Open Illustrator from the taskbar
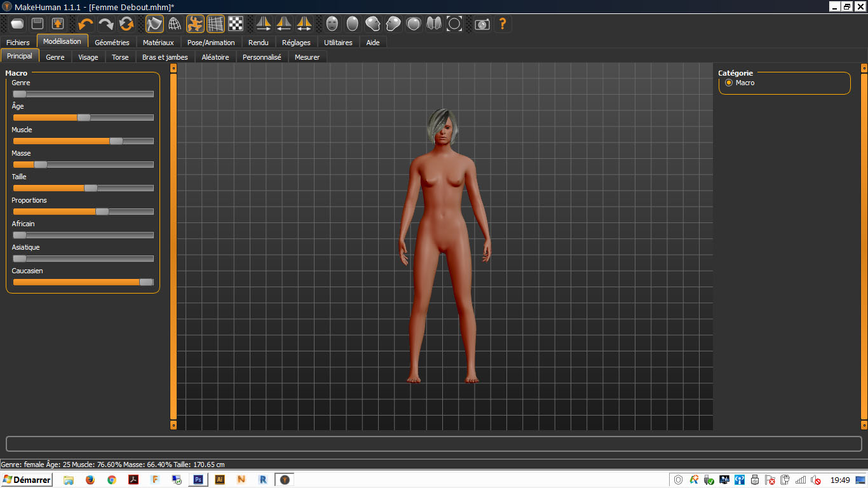 pos(220,480)
